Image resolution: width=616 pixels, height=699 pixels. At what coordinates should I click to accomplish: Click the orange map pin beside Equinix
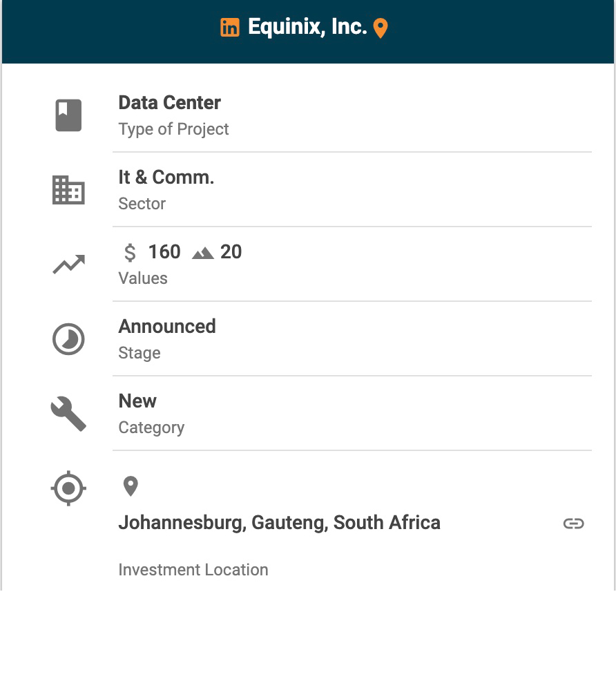(x=381, y=28)
